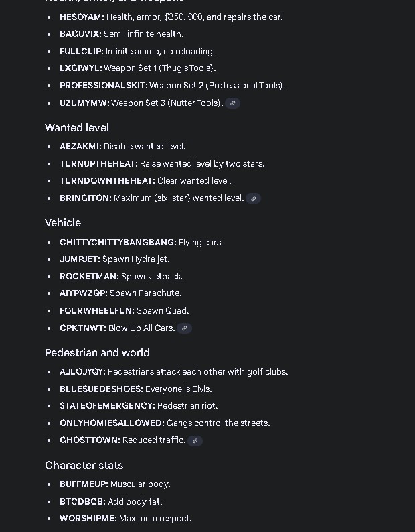Click the CHITTYCHITTYBANGBANG flying cars code

118,242
